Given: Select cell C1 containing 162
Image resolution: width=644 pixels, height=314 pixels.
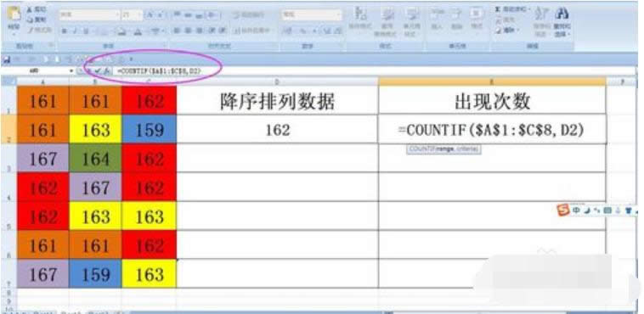Looking at the screenshot, I should [149, 100].
